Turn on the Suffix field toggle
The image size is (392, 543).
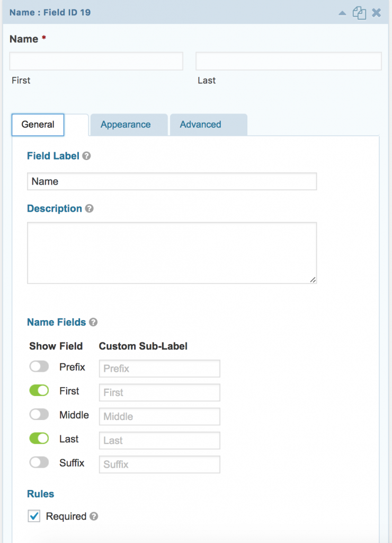click(39, 463)
